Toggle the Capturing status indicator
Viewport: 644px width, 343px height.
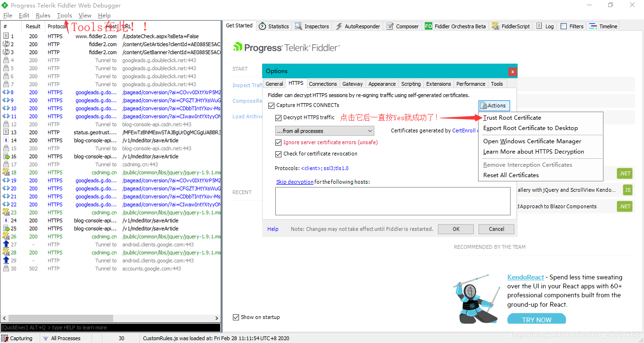click(x=17, y=338)
